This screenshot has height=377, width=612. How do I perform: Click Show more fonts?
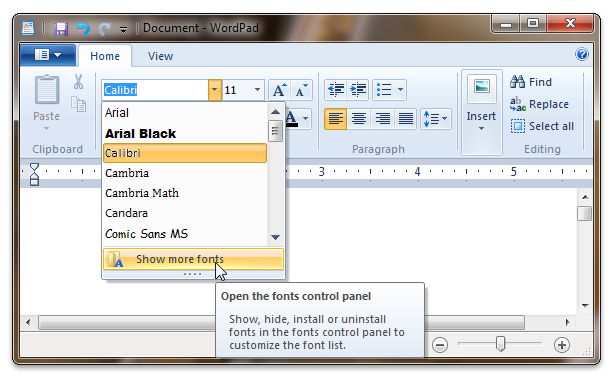[193, 259]
